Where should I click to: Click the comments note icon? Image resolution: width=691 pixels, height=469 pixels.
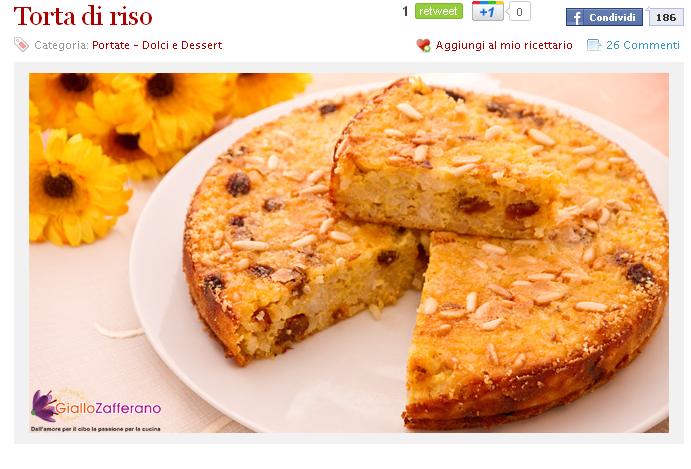[594, 45]
